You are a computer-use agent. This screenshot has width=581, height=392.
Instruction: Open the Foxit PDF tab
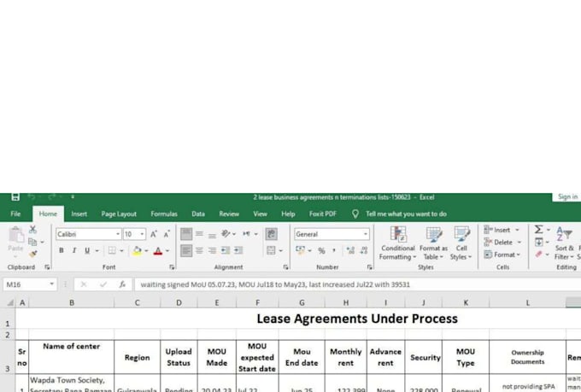[x=323, y=214]
